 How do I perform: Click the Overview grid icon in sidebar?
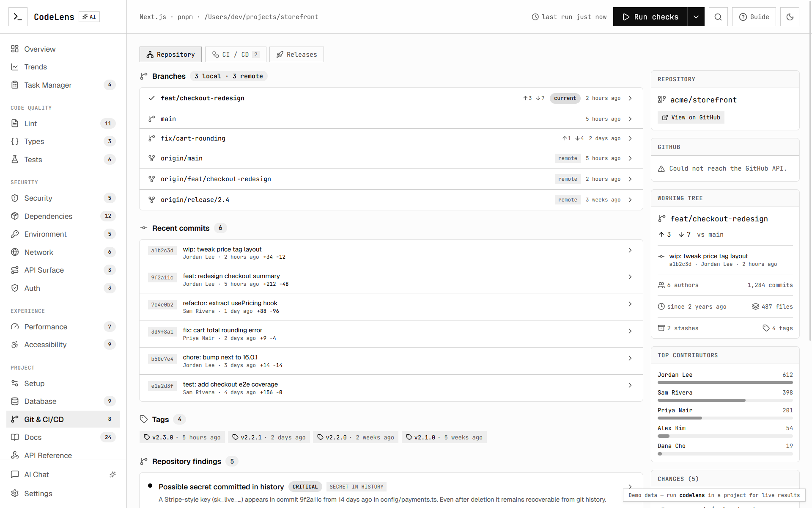15,49
